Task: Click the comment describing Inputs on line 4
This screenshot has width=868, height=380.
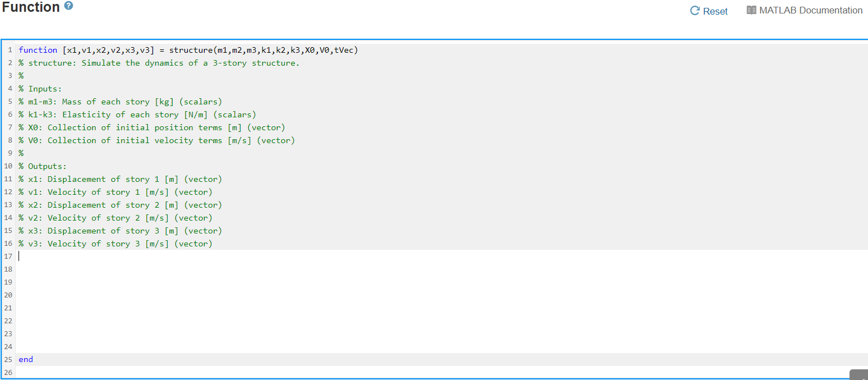Action: tap(43, 88)
